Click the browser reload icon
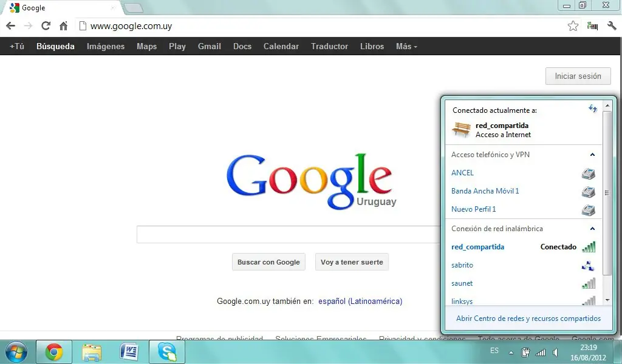This screenshot has width=622, height=364. coord(46,26)
